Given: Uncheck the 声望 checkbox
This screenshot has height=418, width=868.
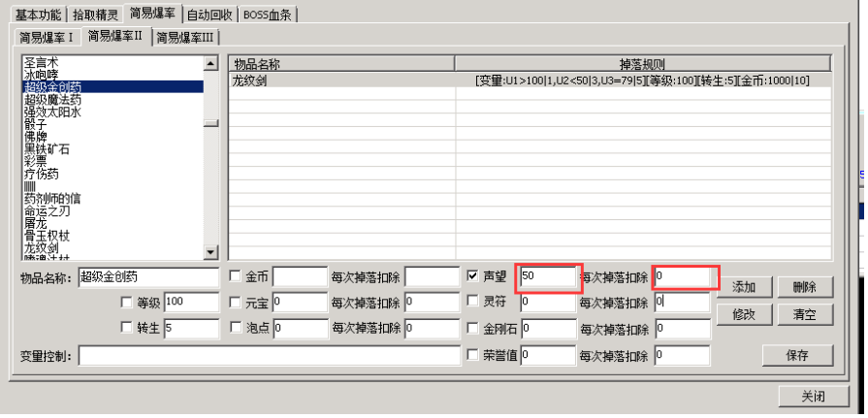Looking at the screenshot, I should click(472, 276).
